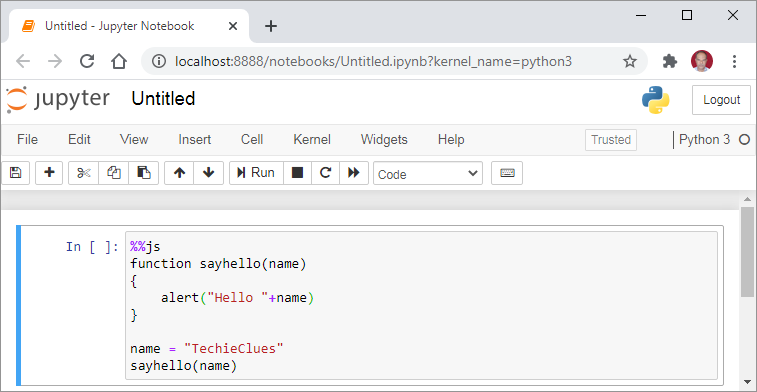The width and height of the screenshot is (757, 392).
Task: Open the command palette keyboard icon
Action: [x=507, y=173]
